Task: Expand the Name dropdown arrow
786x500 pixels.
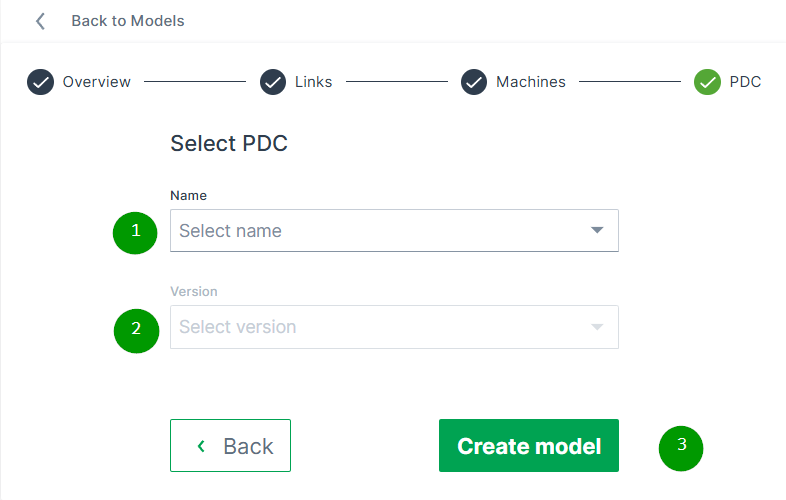Action: tap(597, 231)
